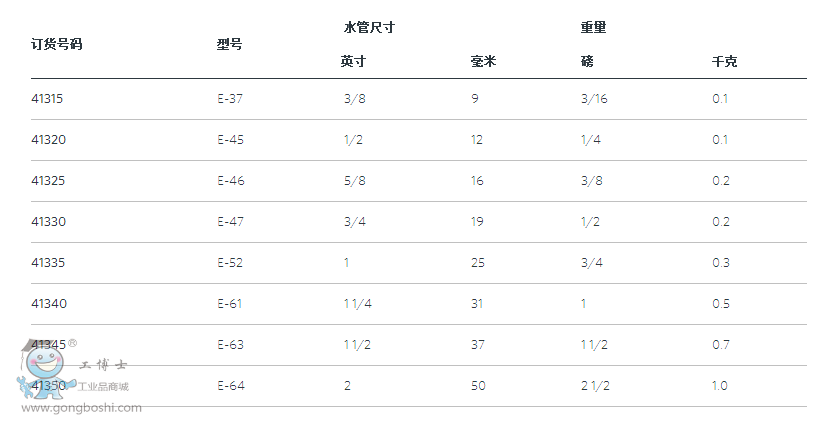
Task: Click the 型号 column header
Action: coord(229,44)
